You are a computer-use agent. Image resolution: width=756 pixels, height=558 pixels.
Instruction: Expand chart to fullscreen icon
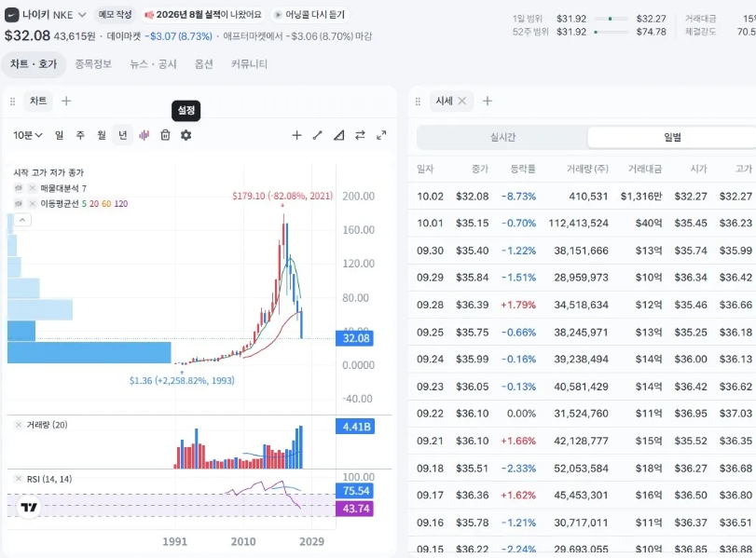pos(381,135)
